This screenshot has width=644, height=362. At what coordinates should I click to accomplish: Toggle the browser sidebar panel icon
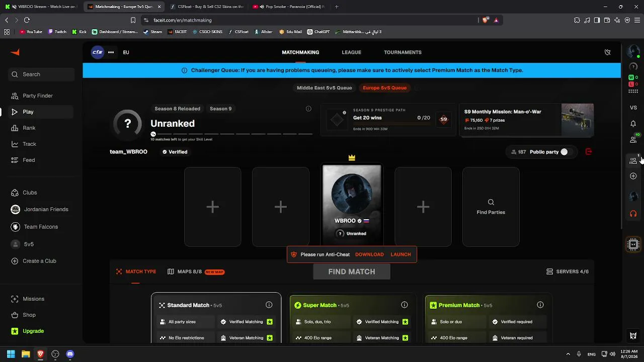(x=597, y=20)
